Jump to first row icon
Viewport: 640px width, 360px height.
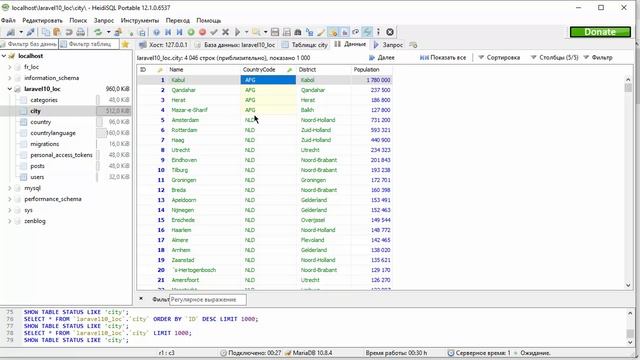168,32
